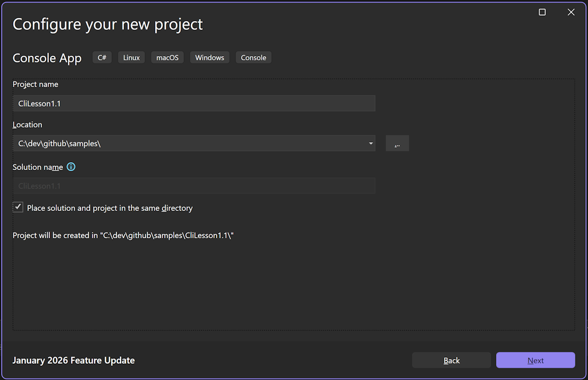
Task: Click the Configure your new project title
Action: 107,24
